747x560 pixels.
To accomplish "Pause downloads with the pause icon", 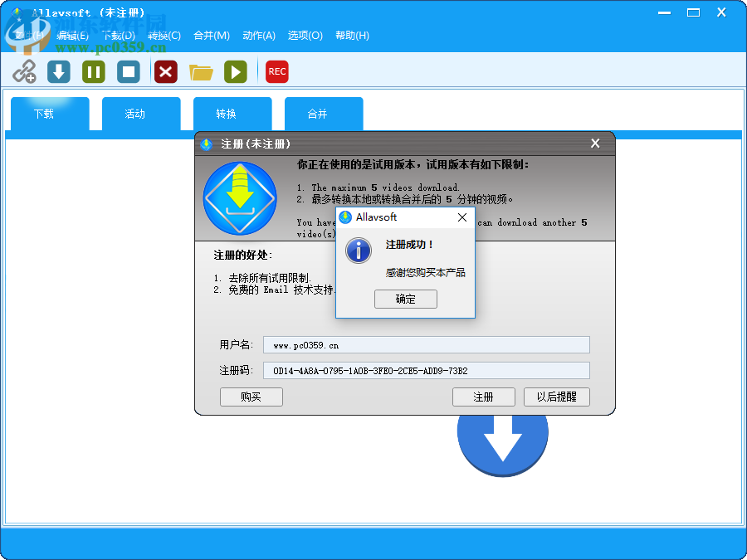I will coord(93,72).
